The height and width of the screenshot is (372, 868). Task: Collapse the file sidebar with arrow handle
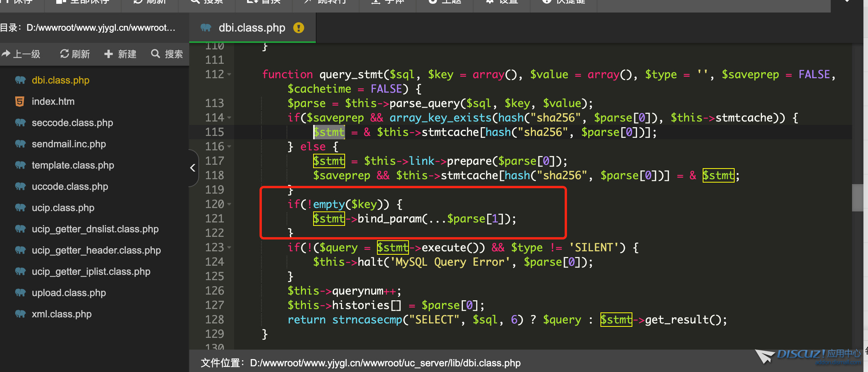click(x=193, y=168)
